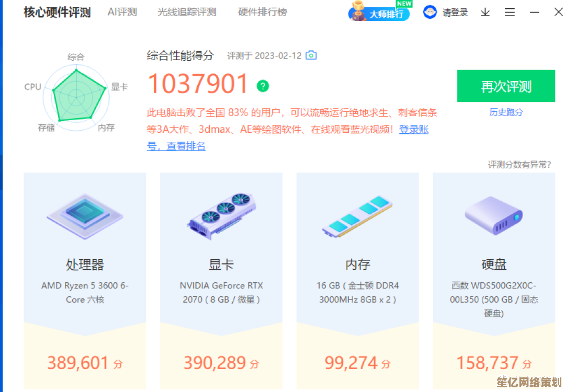The height and width of the screenshot is (392, 565).
Task: Click the graphics card illustration
Action: pos(221,215)
